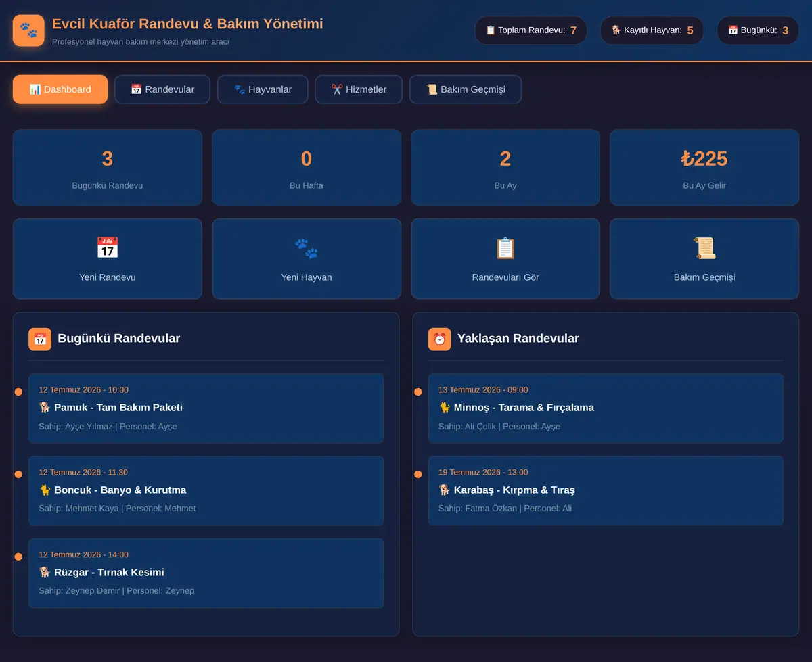The width and height of the screenshot is (812, 662).
Task: Click the "12 Temmuz 2026 - 11:30" timestamp
Action: coord(83,472)
